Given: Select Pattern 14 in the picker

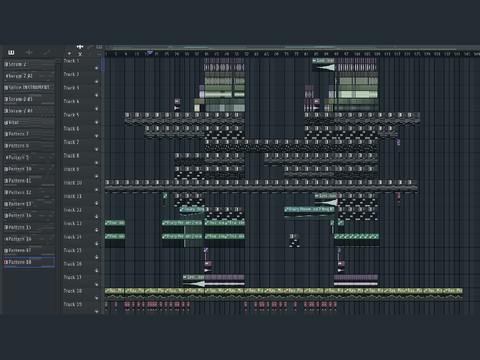Looking at the screenshot, I should (x=29, y=216).
